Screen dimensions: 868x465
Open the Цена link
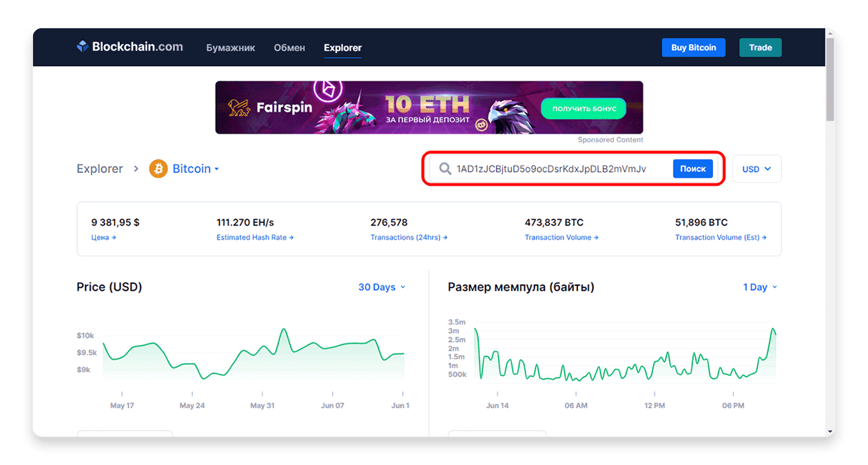pyautogui.click(x=103, y=237)
